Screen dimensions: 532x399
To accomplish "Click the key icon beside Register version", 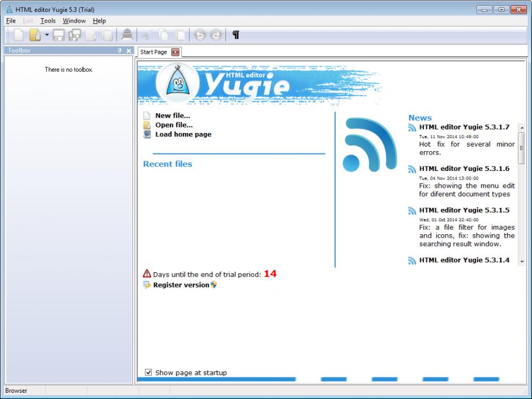I will [147, 285].
